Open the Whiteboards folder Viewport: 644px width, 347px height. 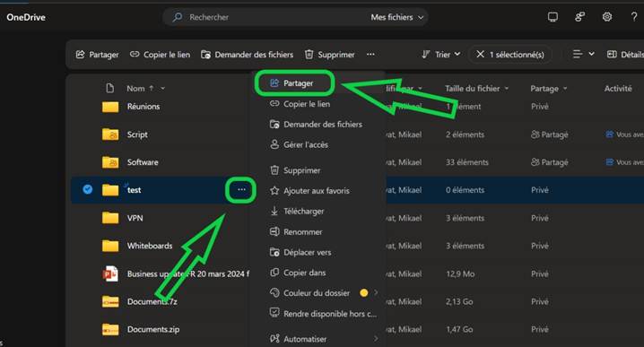click(150, 246)
